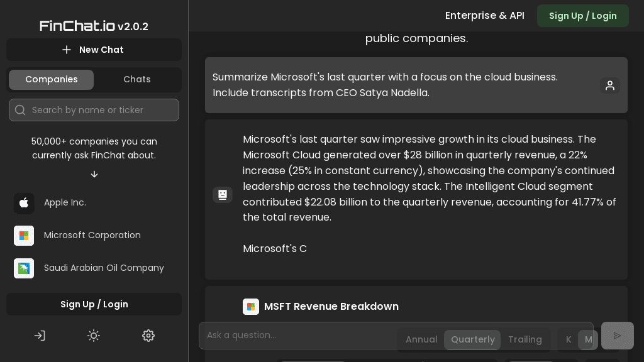Viewport: 644px width, 362px height.
Task: Click top-right Sign Up / Login button
Action: click(x=582, y=16)
